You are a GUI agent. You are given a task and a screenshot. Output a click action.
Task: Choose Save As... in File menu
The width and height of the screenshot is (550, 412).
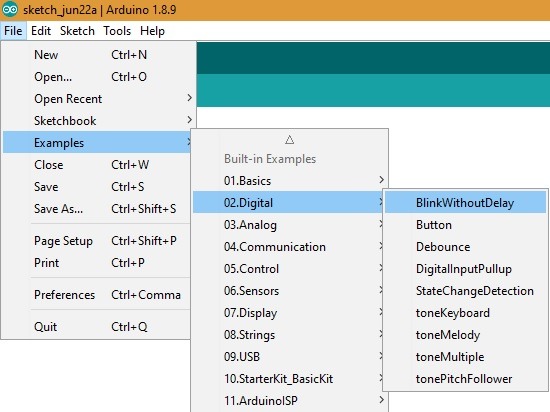[x=98, y=209]
